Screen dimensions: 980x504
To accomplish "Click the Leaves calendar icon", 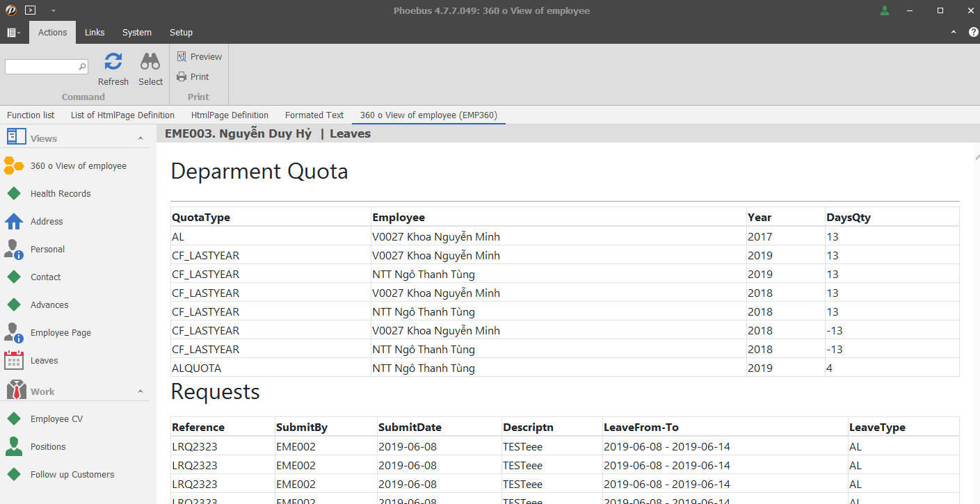I will 14,361.
